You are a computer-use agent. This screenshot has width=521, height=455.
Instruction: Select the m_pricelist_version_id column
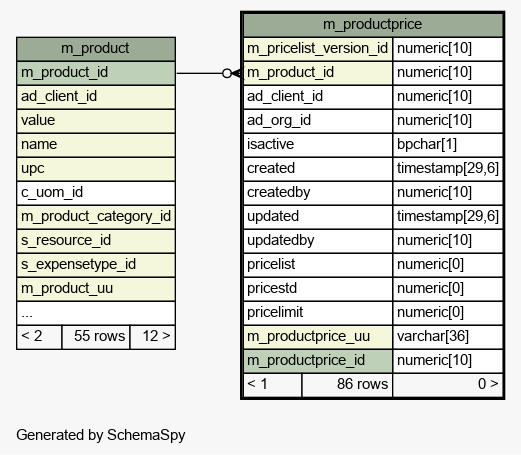pos(318,49)
